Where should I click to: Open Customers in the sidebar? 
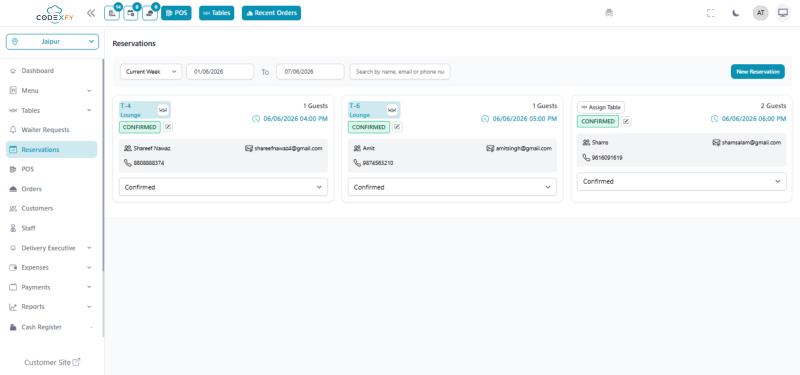pyautogui.click(x=52, y=209)
